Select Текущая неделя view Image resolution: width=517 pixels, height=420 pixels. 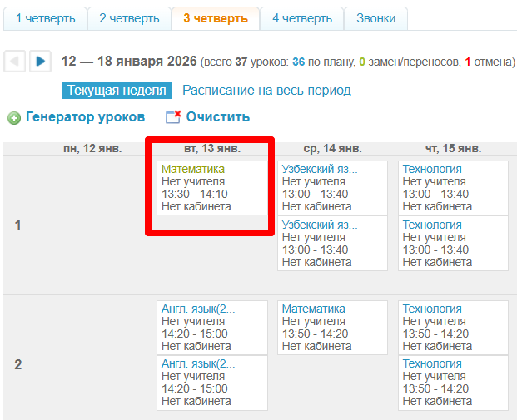point(116,91)
